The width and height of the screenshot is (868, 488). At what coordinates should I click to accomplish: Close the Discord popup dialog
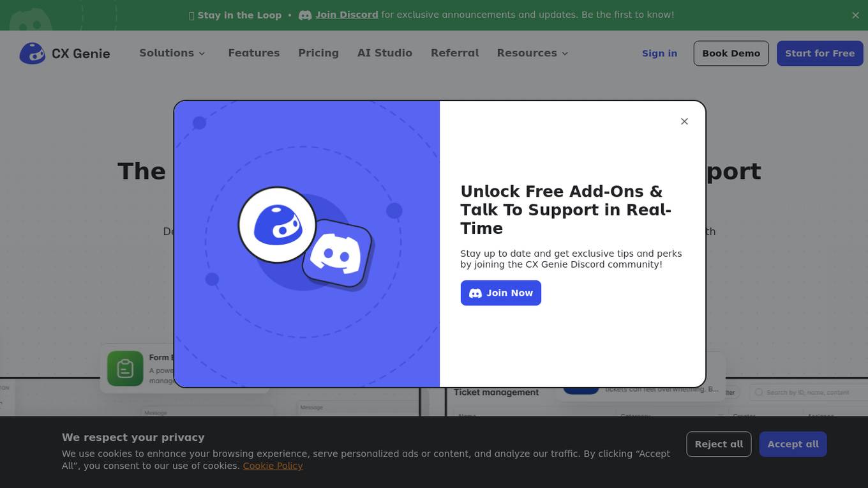[684, 121]
